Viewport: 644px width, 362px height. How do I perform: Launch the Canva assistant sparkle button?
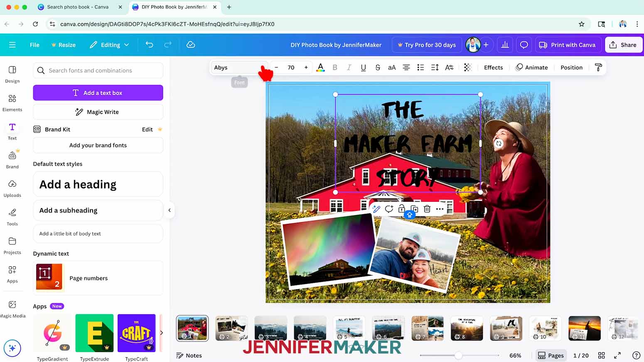click(12, 348)
